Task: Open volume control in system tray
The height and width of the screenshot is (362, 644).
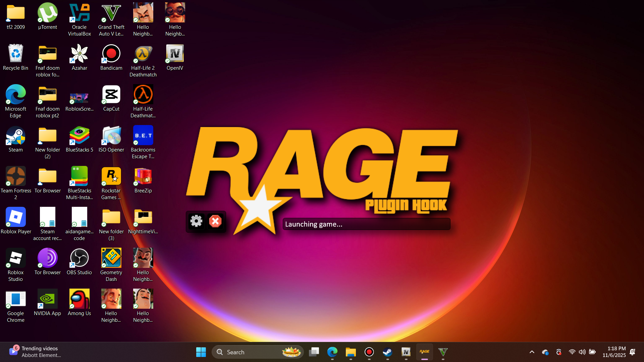Action: [582, 352]
